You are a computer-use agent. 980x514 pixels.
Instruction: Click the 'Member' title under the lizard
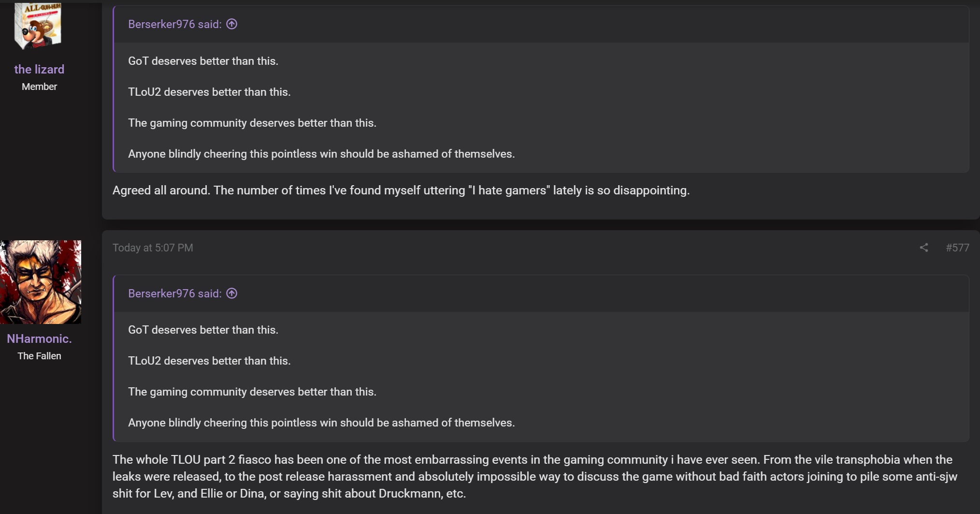[x=39, y=87]
